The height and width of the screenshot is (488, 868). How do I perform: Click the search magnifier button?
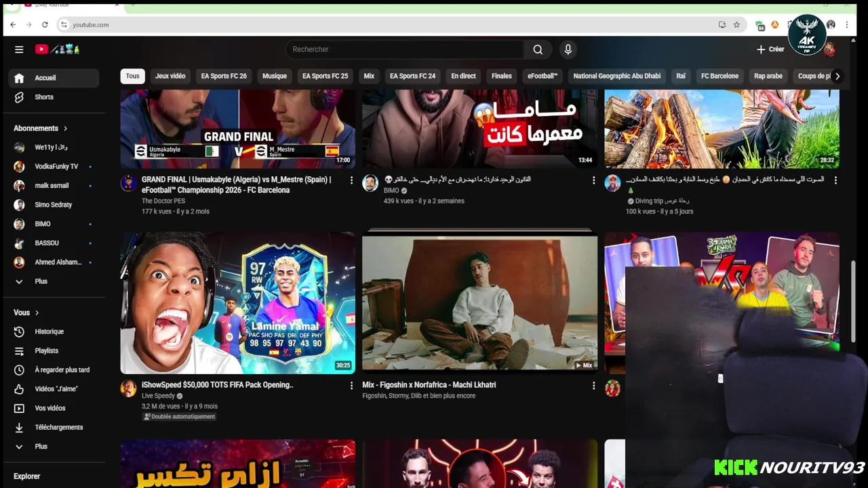click(538, 49)
